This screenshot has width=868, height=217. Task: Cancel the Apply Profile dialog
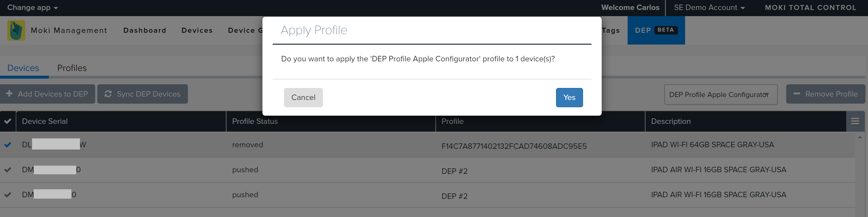303,97
